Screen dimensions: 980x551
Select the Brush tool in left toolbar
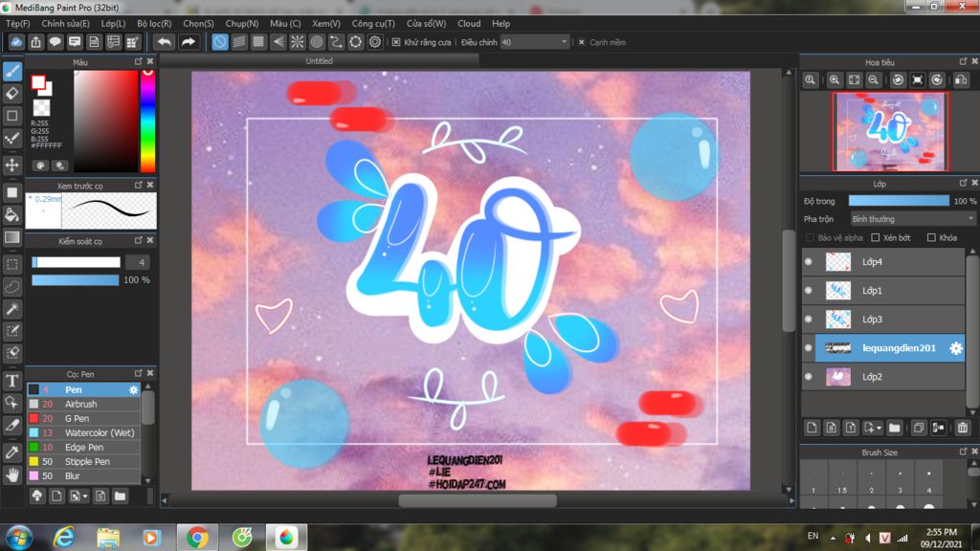click(11, 71)
